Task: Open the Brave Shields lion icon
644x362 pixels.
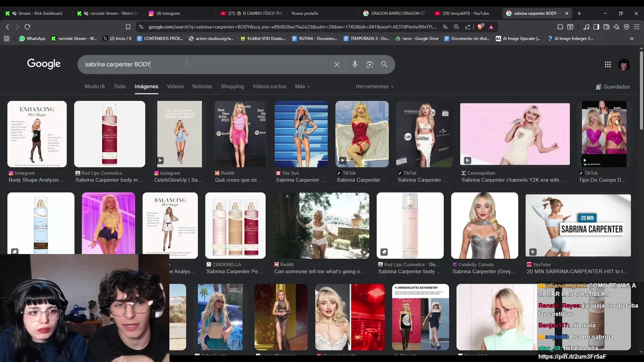Action: pyautogui.click(x=480, y=27)
